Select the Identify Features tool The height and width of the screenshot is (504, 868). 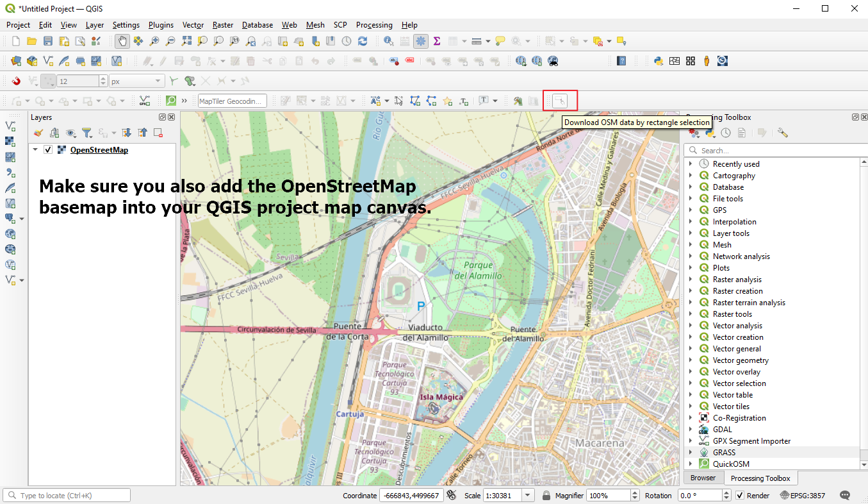[387, 40]
